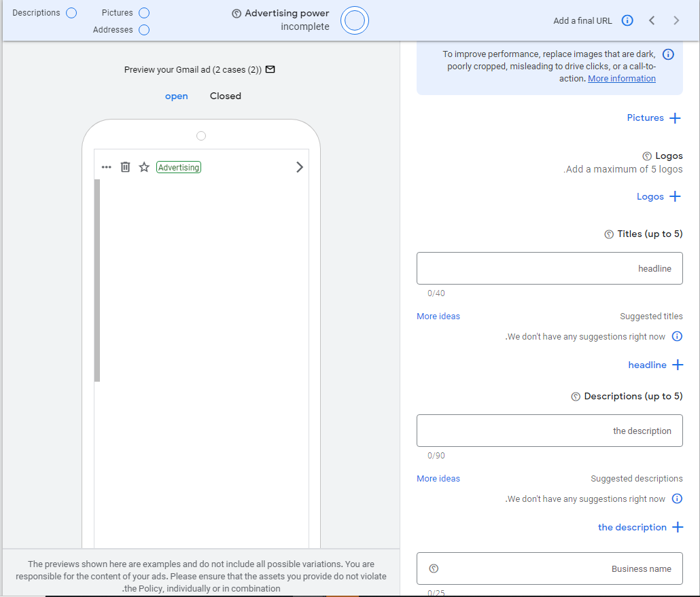Click the Pictures status circle
The width and height of the screenshot is (700, 597).
click(144, 13)
